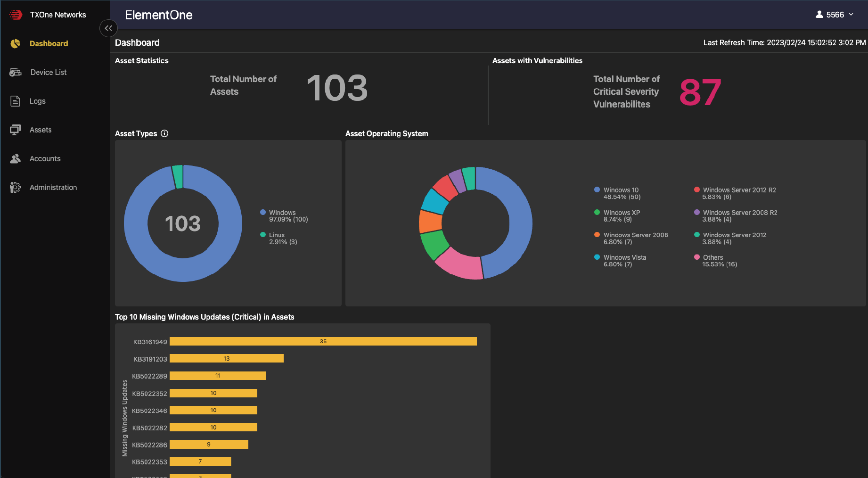Click the total assets number 103

click(337, 88)
